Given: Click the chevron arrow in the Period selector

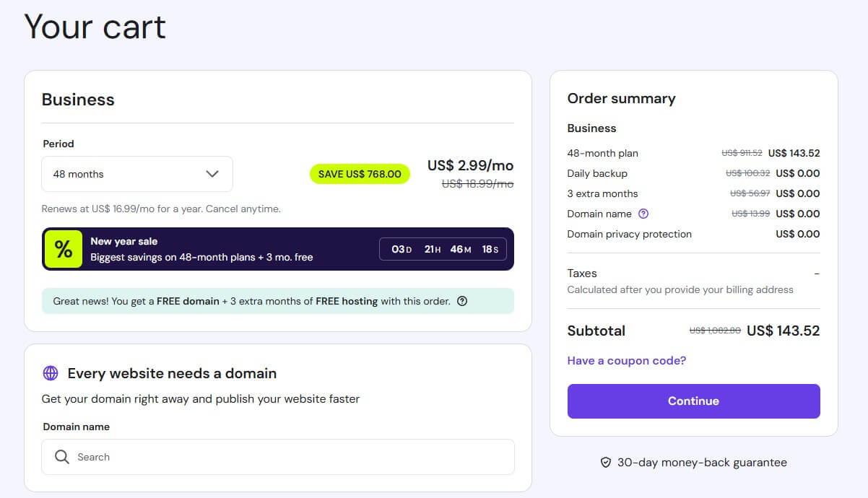Looking at the screenshot, I should coord(212,174).
